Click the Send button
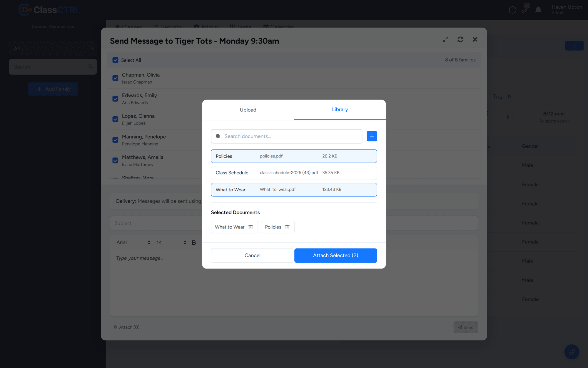This screenshot has height=368, width=588. pos(466,327)
